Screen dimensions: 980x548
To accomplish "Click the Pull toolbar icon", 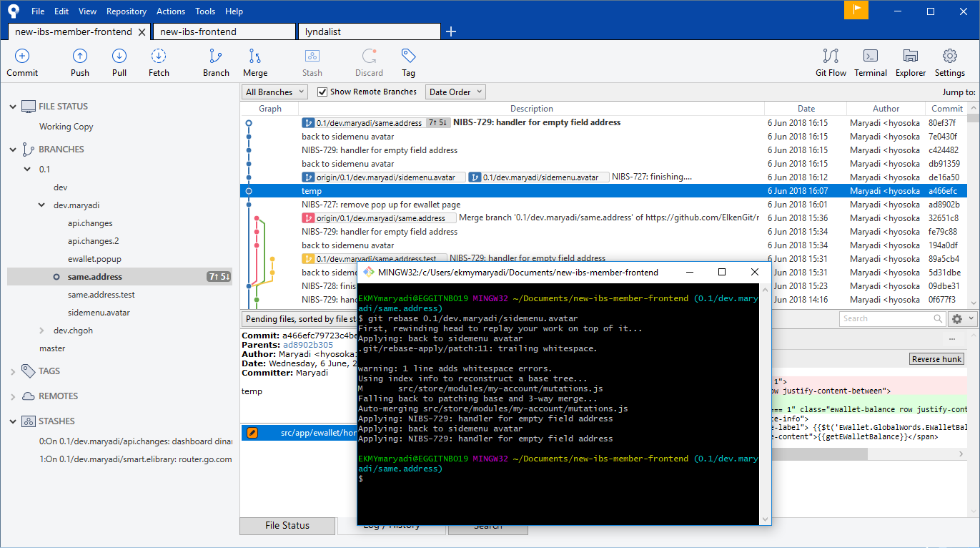I will click(119, 56).
